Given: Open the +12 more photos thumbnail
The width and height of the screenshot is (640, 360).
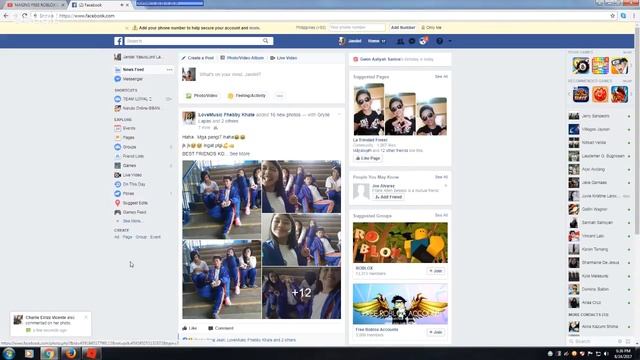Looking at the screenshot, I should (301, 293).
